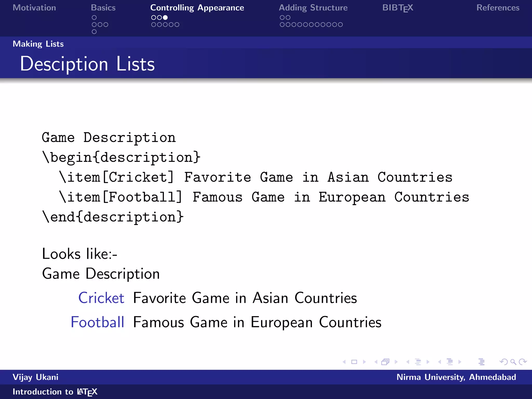Screen dimensions: 532x399
Task: Click the next section arrow icon
Action: pos(460,362)
